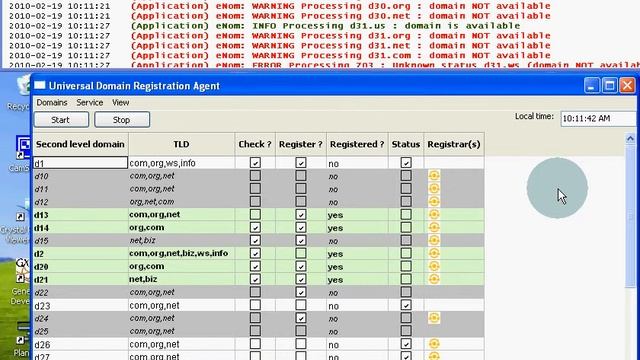Select the d1 domain name cell
This screenshot has width=640, height=360.
80,163
